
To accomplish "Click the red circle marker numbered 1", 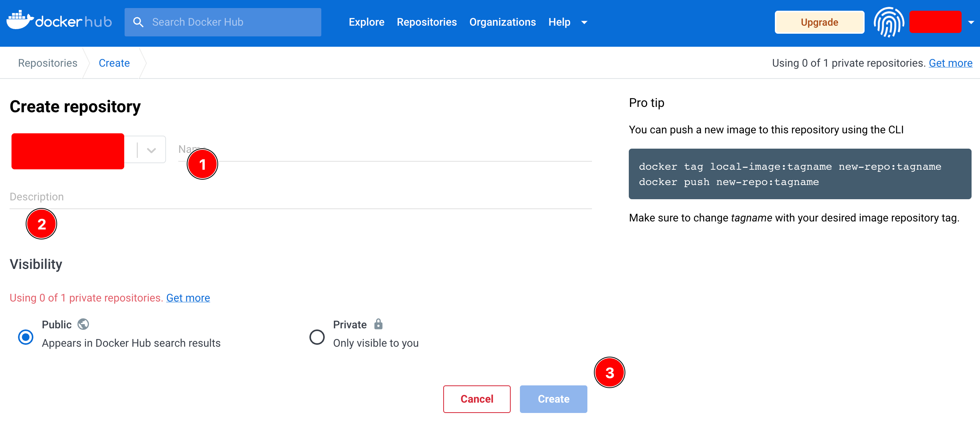I will [202, 164].
